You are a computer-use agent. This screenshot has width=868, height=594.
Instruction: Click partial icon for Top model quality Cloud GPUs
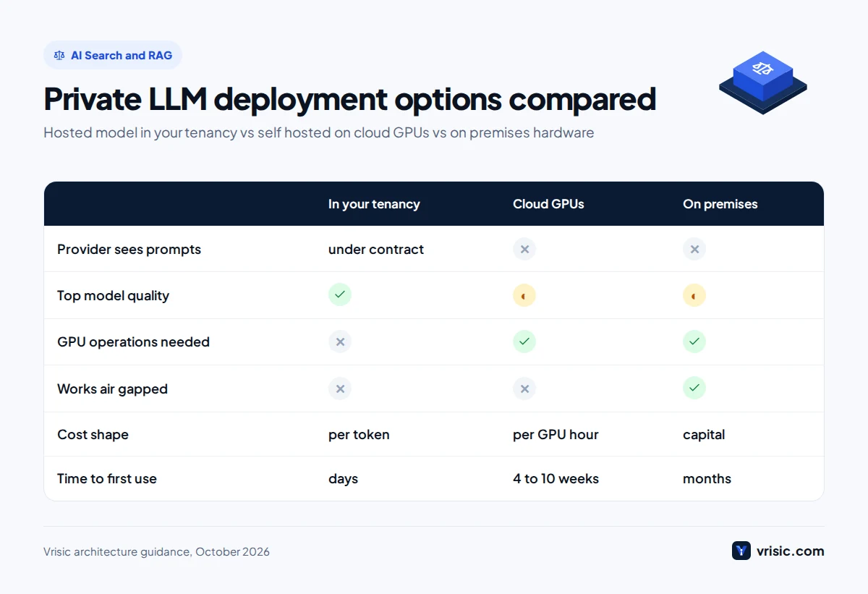click(524, 295)
